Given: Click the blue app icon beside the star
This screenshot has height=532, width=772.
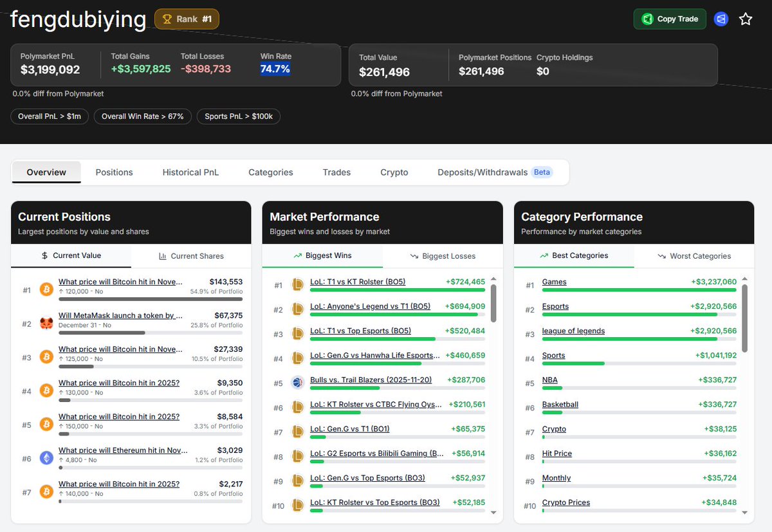Looking at the screenshot, I should click(721, 19).
